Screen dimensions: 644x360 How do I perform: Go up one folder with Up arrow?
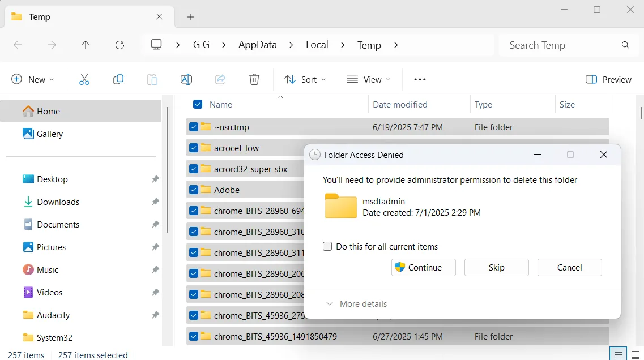tap(86, 45)
